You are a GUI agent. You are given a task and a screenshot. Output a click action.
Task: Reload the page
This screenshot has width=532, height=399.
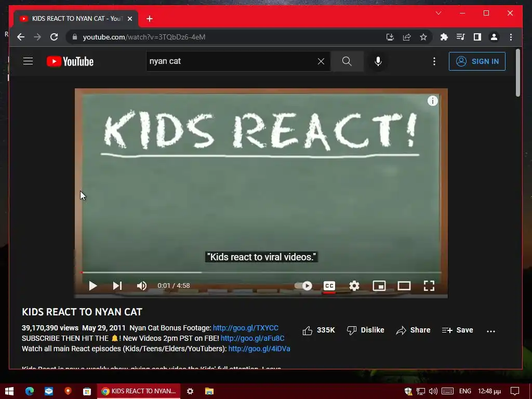click(x=54, y=37)
